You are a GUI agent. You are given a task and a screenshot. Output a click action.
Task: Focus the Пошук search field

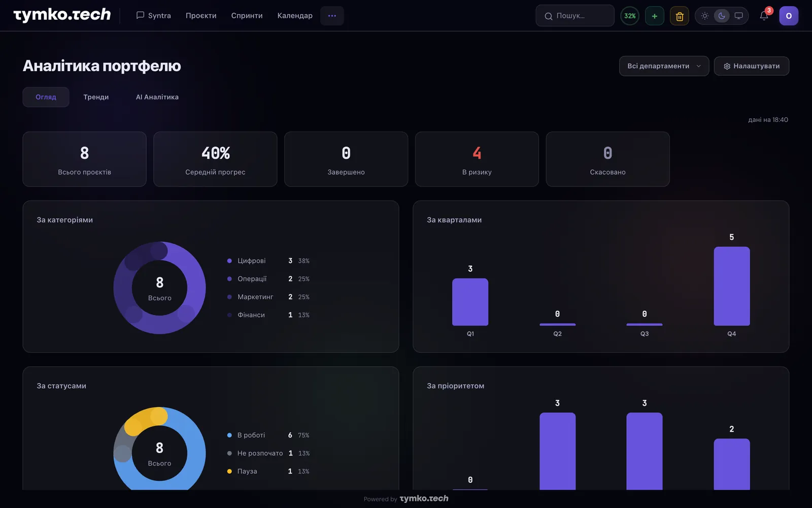[x=575, y=16]
